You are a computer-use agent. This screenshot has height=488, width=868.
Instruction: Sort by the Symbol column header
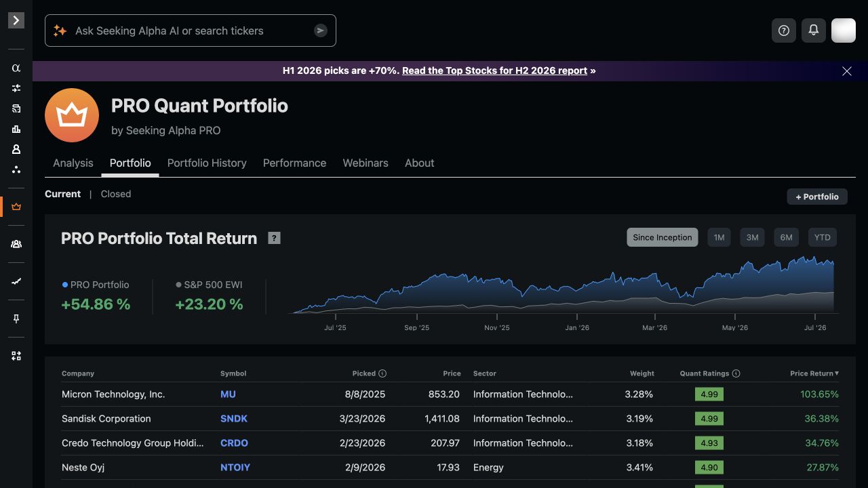[233, 373]
